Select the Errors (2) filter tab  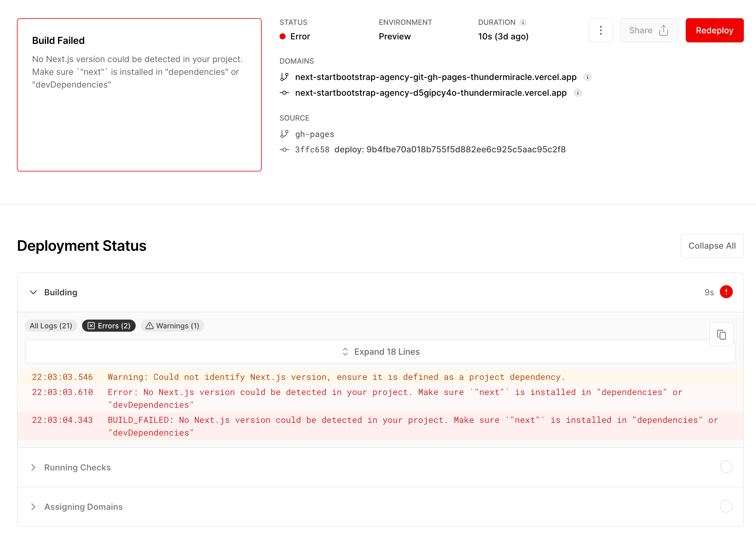[x=108, y=326]
